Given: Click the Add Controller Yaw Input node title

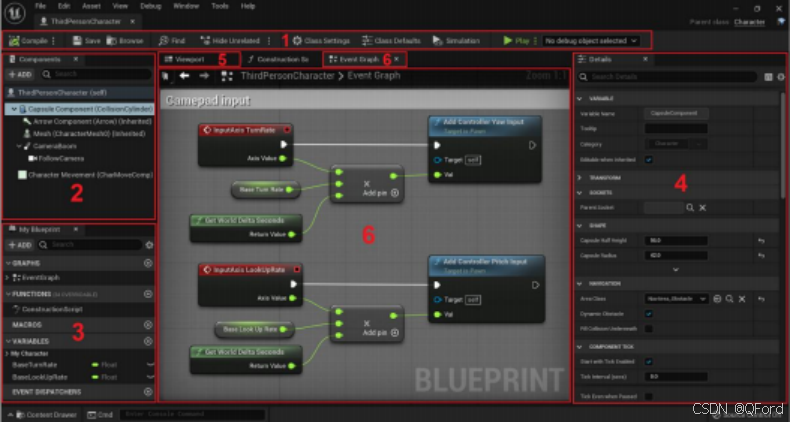Looking at the screenshot, I should coord(485,122).
